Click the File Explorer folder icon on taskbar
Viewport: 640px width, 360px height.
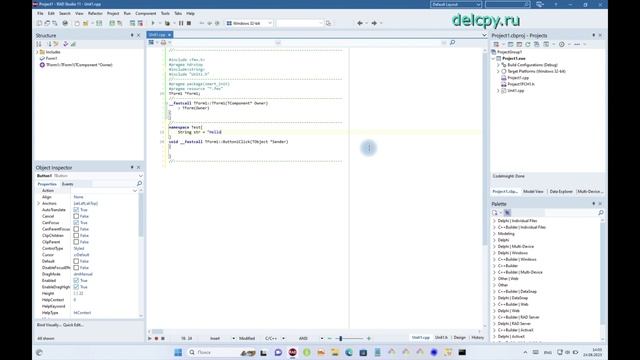click(335, 352)
